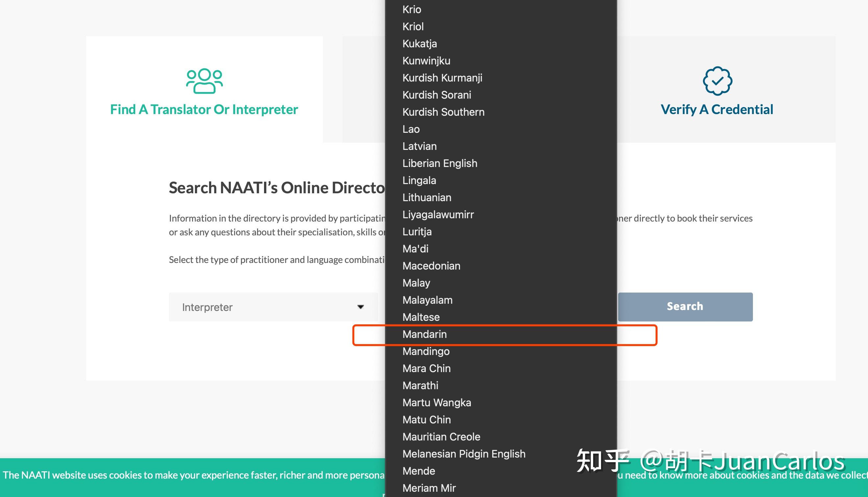This screenshot has height=497, width=868.
Task: Select Mandarin from the language list
Action: pyautogui.click(x=424, y=334)
